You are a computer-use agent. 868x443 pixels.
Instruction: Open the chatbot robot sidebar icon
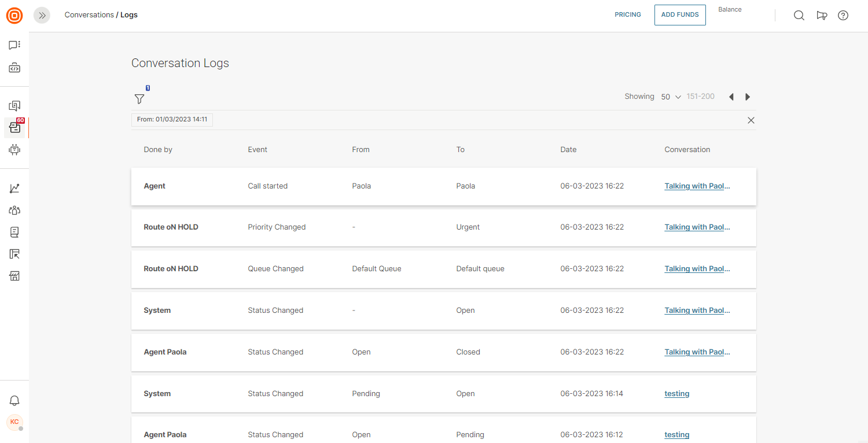click(x=14, y=150)
